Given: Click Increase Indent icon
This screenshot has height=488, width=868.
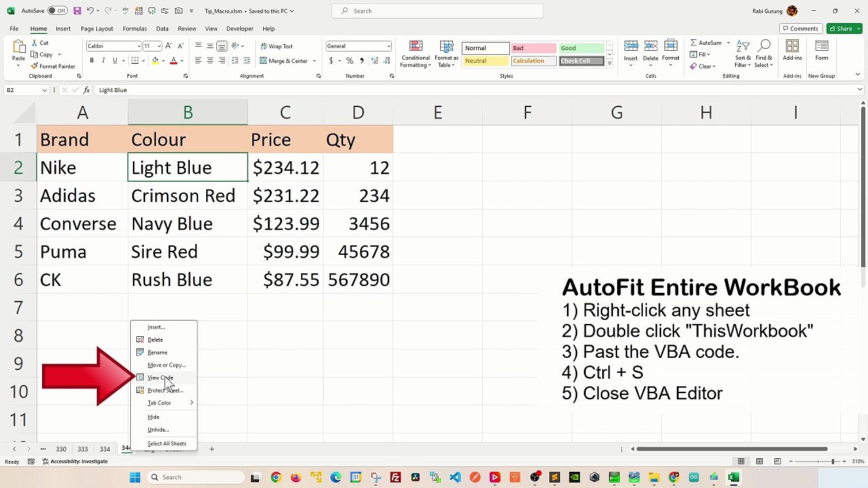Looking at the screenshot, I should point(246,60).
